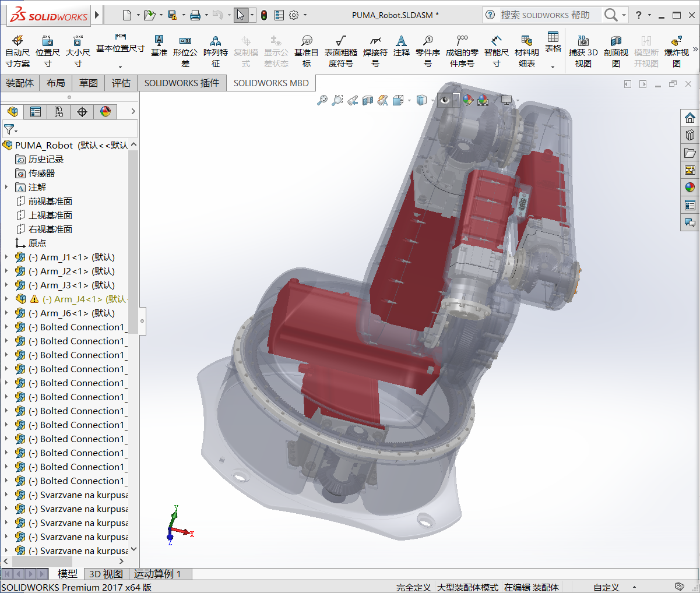700x593 pixels.
Task: Click 位置尺寸 tool
Action: coord(48,51)
